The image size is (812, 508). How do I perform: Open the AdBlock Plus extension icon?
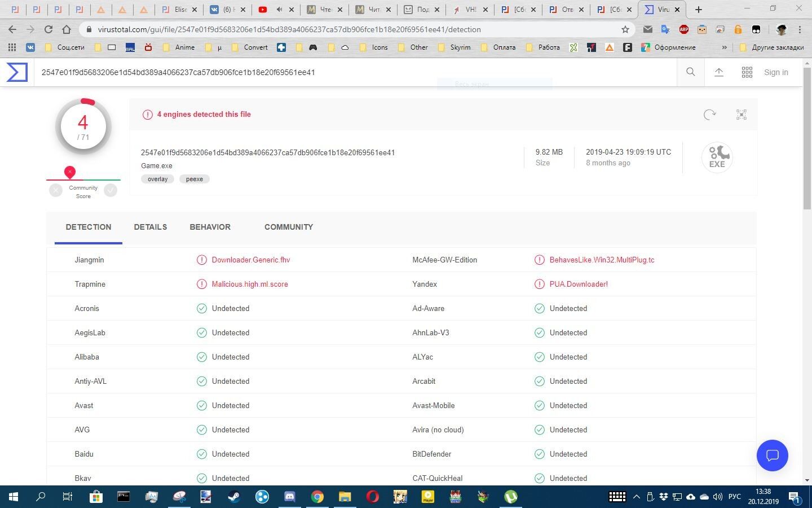tap(684, 29)
